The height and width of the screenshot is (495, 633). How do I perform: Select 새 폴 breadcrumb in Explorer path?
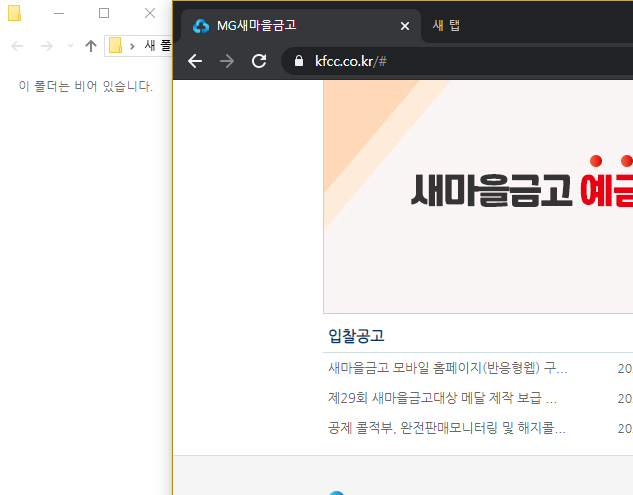pyautogui.click(x=158, y=45)
